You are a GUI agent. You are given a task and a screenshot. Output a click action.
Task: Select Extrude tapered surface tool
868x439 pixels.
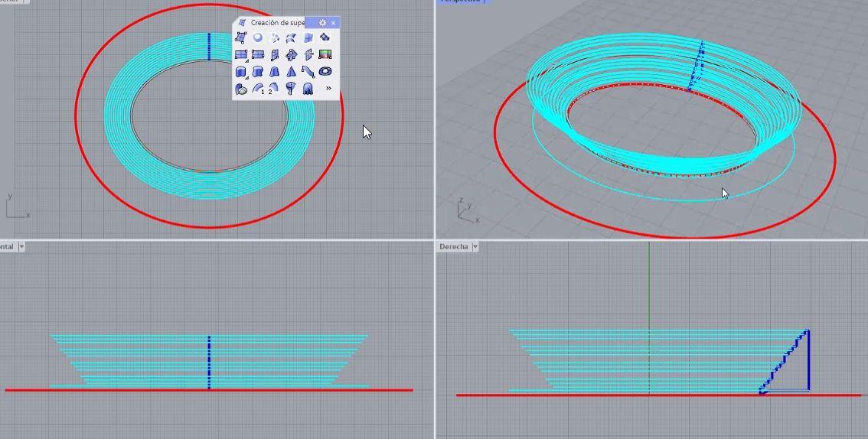275,72
